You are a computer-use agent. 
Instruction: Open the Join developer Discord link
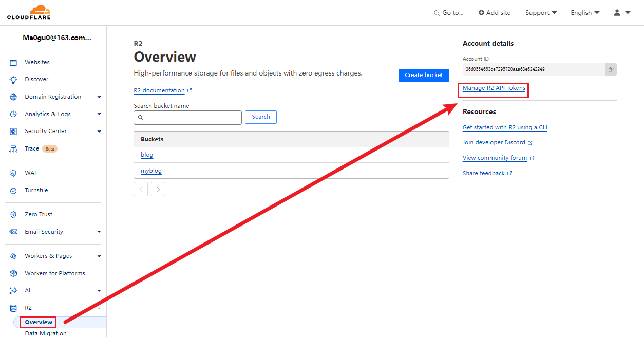click(x=494, y=142)
